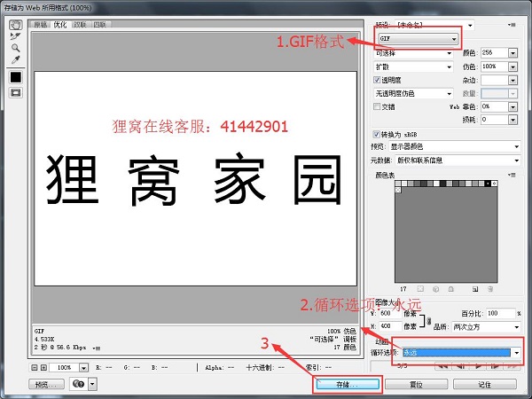
Task: Click the zoom in plus icon
Action: coord(43,367)
